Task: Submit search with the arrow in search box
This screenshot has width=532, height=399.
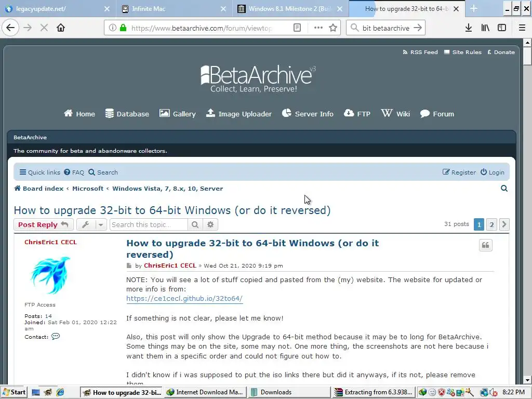Action: 418,28
